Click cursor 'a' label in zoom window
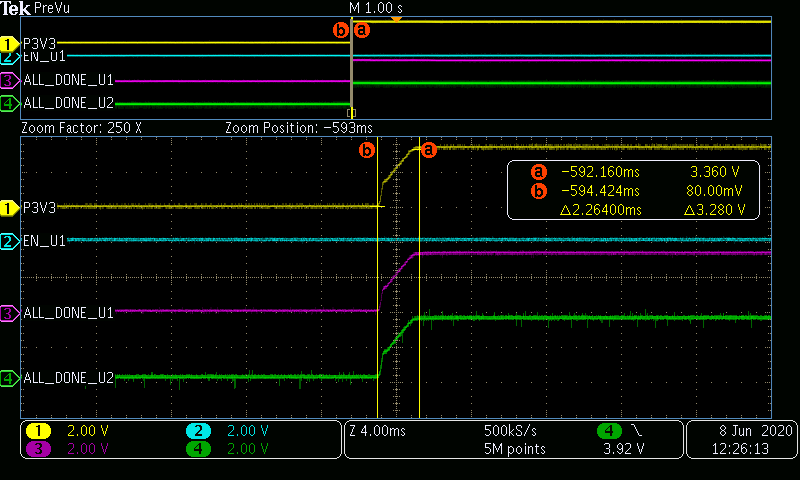800x480 pixels. click(x=429, y=150)
